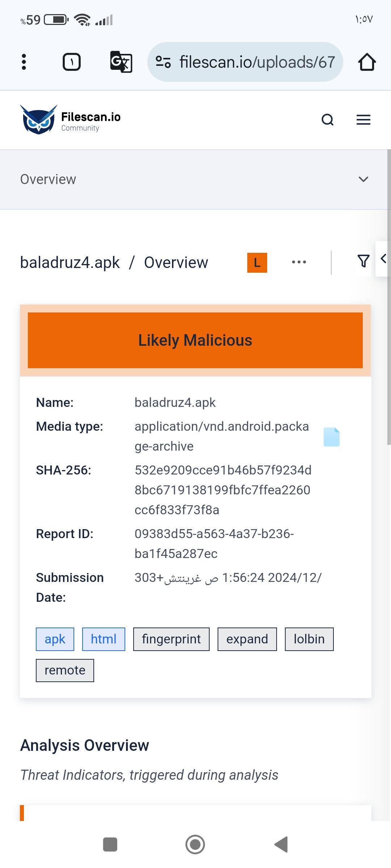Open the browser three-dot menu
Viewport: 391px width, 868px height.
tap(24, 62)
